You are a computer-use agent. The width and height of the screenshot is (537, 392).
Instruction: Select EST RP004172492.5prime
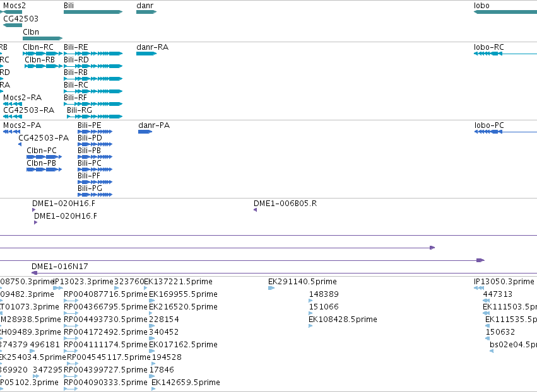[71, 338]
